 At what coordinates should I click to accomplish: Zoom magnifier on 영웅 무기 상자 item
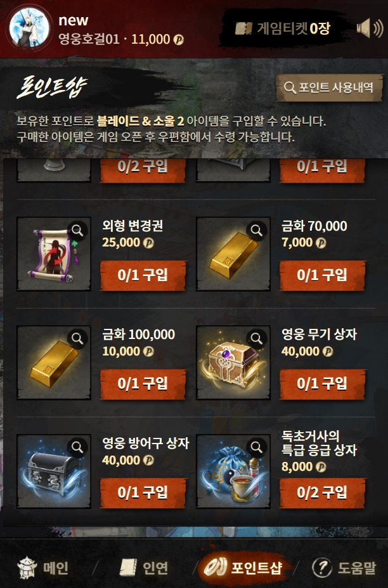click(257, 338)
